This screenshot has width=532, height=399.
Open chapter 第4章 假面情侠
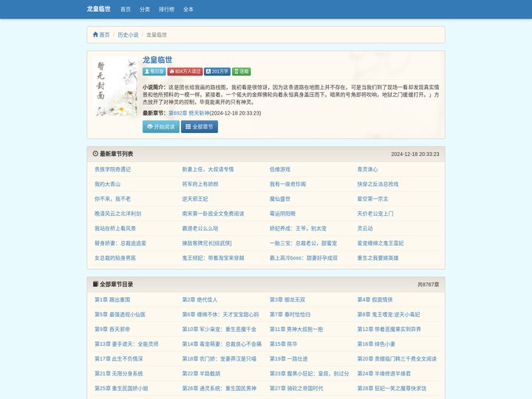(x=375, y=299)
